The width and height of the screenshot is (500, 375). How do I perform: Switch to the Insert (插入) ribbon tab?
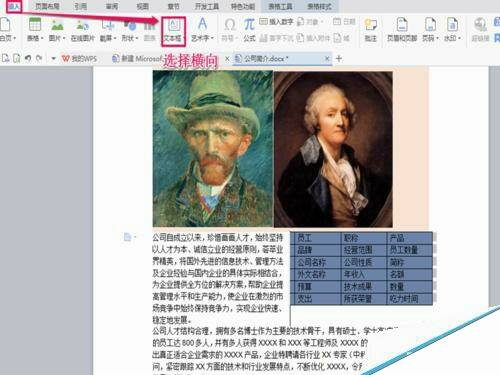point(14,6)
